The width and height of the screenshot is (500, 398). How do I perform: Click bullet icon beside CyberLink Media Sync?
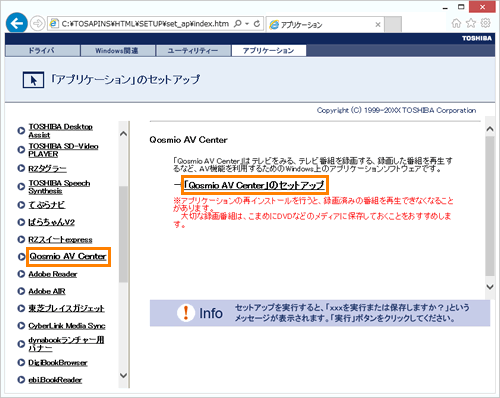[21, 325]
